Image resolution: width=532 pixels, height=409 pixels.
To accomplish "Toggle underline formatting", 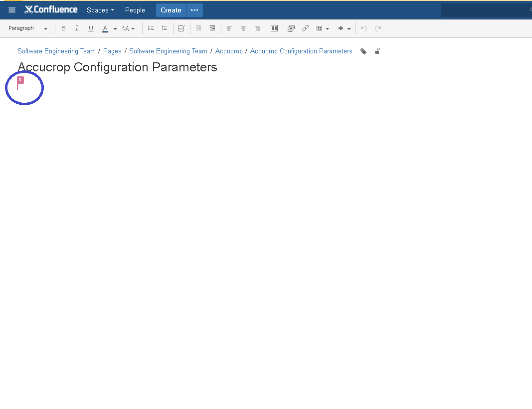I will (91, 28).
